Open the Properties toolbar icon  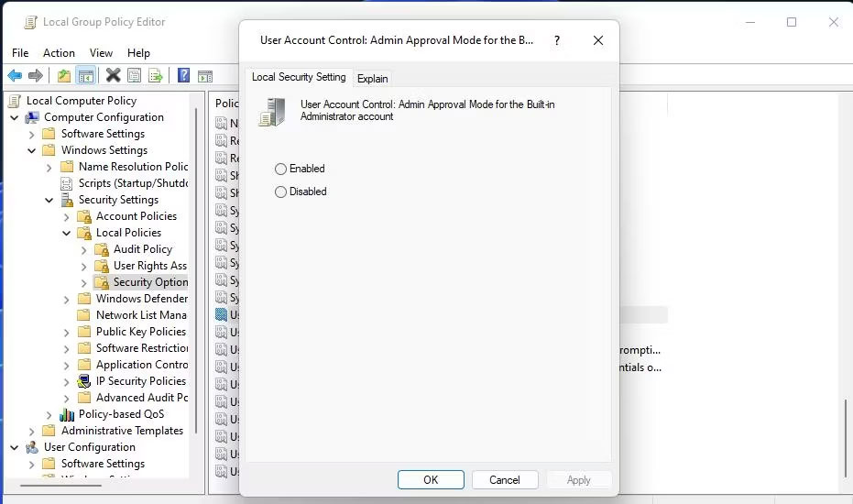[x=134, y=75]
